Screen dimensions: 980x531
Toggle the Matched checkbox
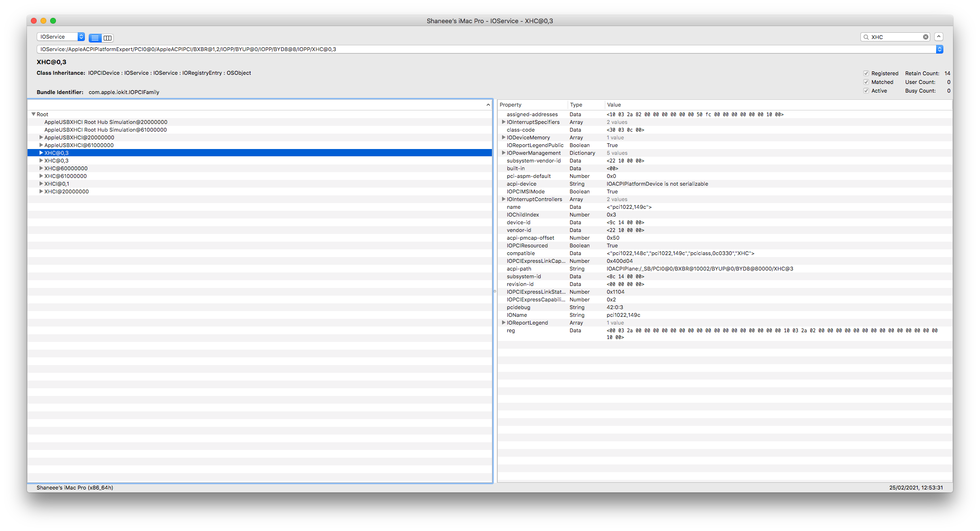pos(866,82)
